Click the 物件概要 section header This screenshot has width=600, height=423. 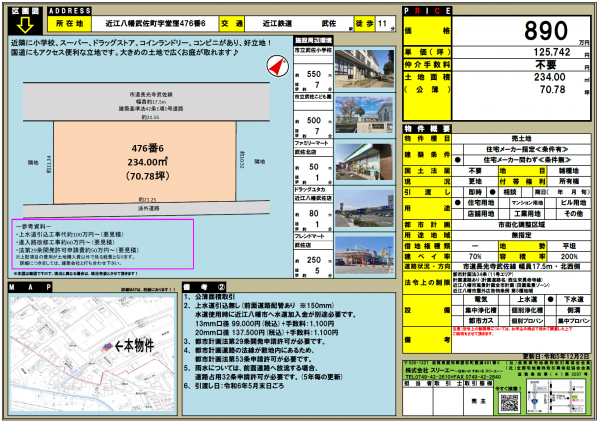click(427, 129)
